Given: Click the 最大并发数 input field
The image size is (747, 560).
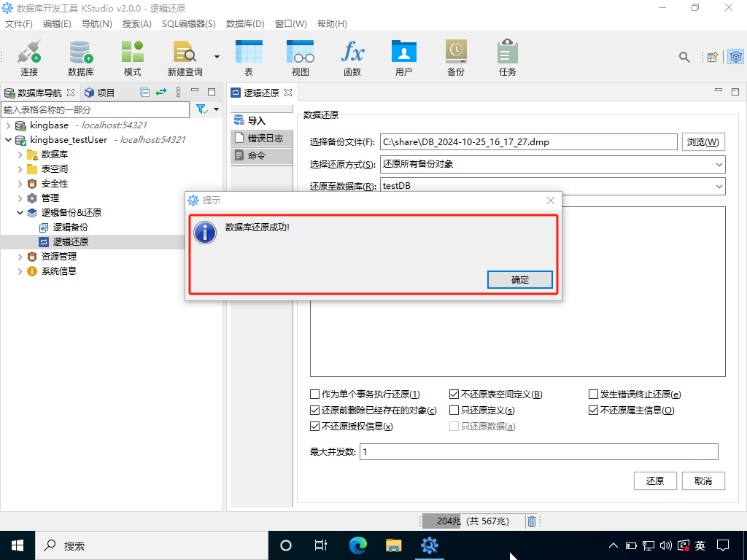Looking at the screenshot, I should pyautogui.click(x=538, y=452).
